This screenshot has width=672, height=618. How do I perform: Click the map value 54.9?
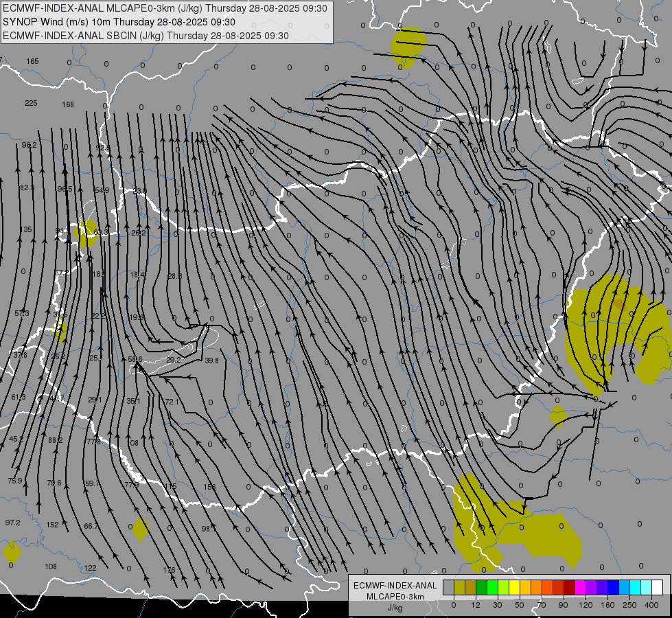pyautogui.click(x=102, y=190)
